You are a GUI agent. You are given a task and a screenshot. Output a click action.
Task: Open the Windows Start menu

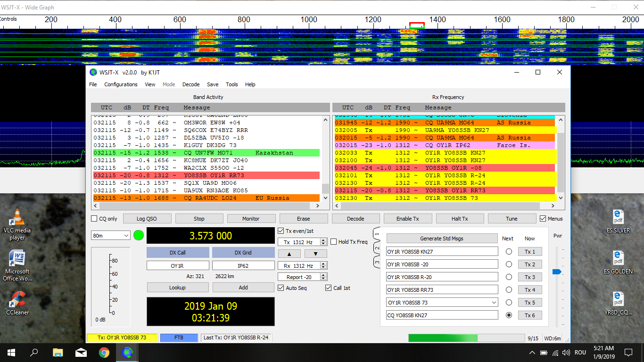11,352
